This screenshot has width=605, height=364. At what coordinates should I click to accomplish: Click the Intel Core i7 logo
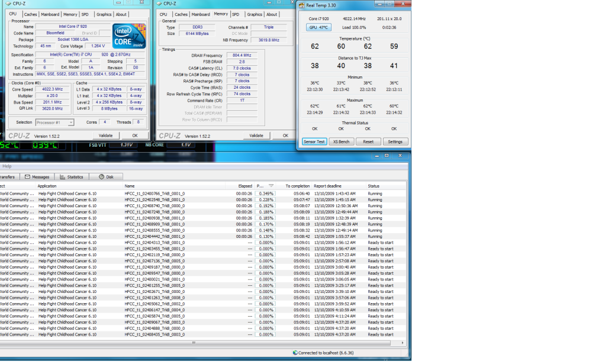click(x=129, y=36)
